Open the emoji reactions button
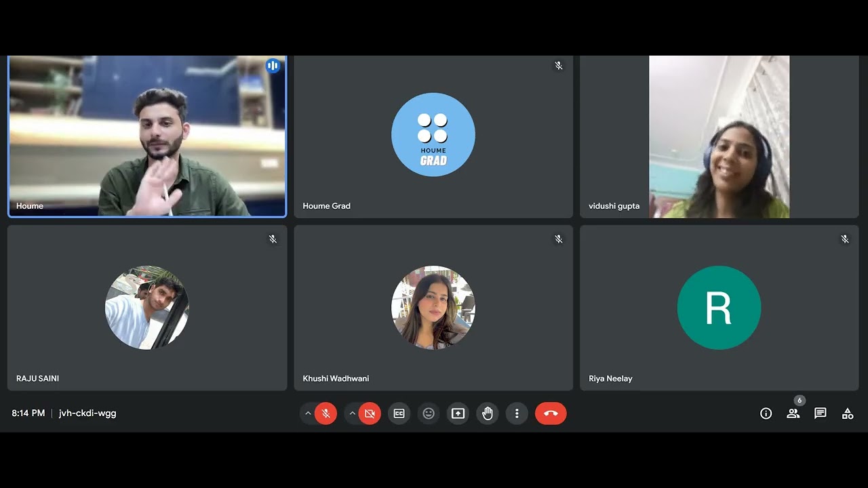 pos(429,413)
